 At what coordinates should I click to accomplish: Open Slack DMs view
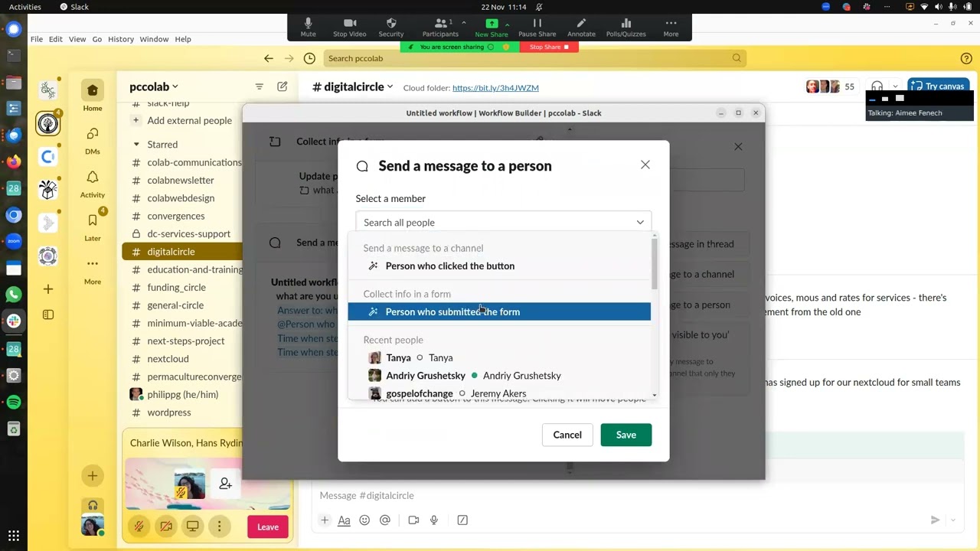click(93, 139)
